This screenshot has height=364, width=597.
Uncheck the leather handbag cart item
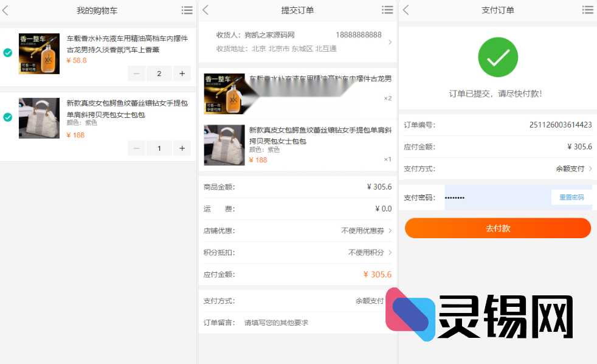click(x=8, y=117)
